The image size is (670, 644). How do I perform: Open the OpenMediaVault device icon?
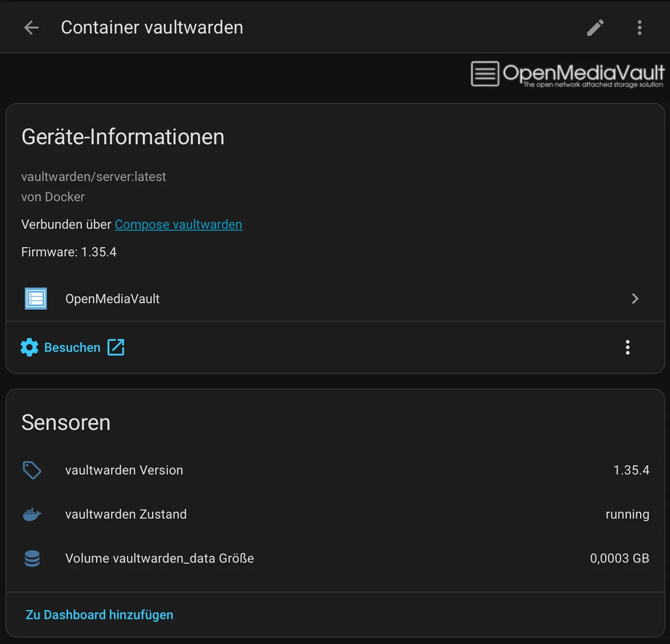click(36, 299)
